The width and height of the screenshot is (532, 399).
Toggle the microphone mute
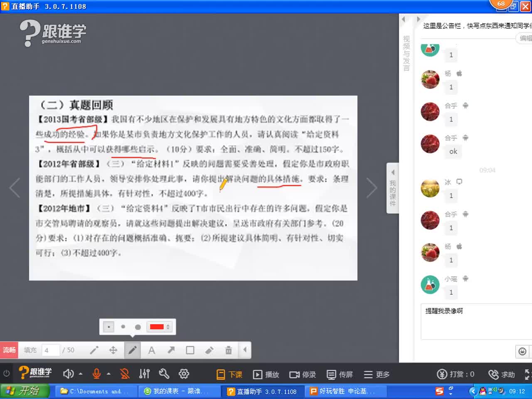click(x=96, y=374)
